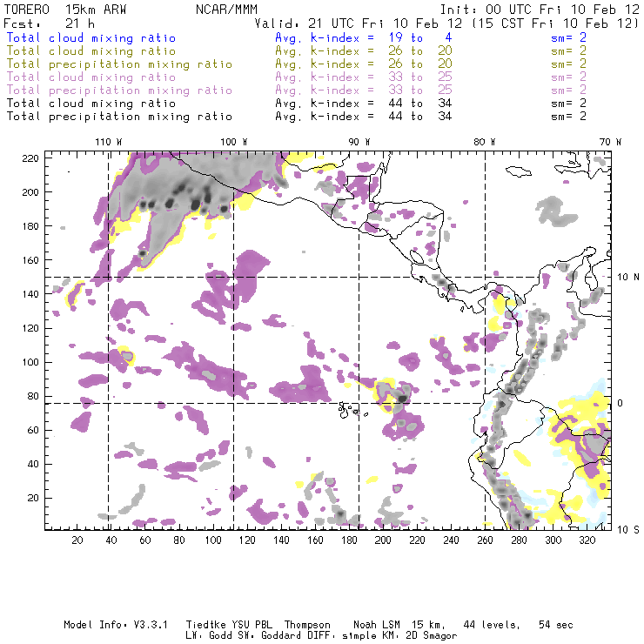This screenshot has width=644, height=644.
Task: Click the vertical axis tick label "80"
Action: click(x=33, y=396)
